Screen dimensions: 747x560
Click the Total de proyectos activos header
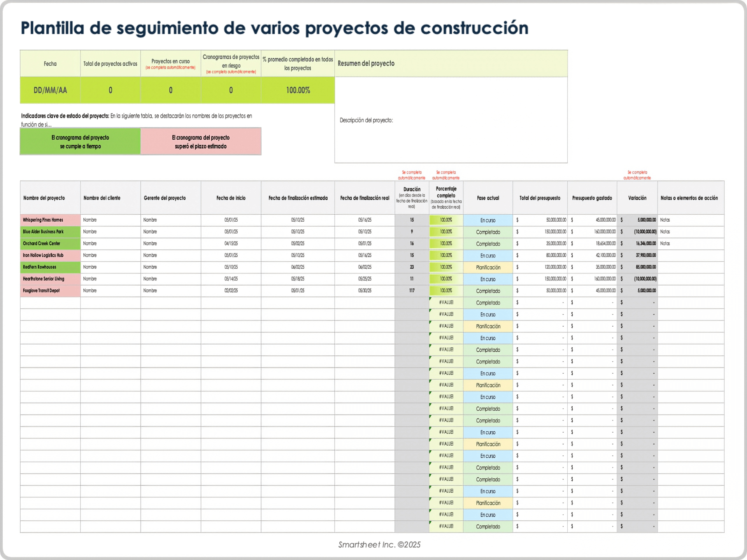[110, 64]
